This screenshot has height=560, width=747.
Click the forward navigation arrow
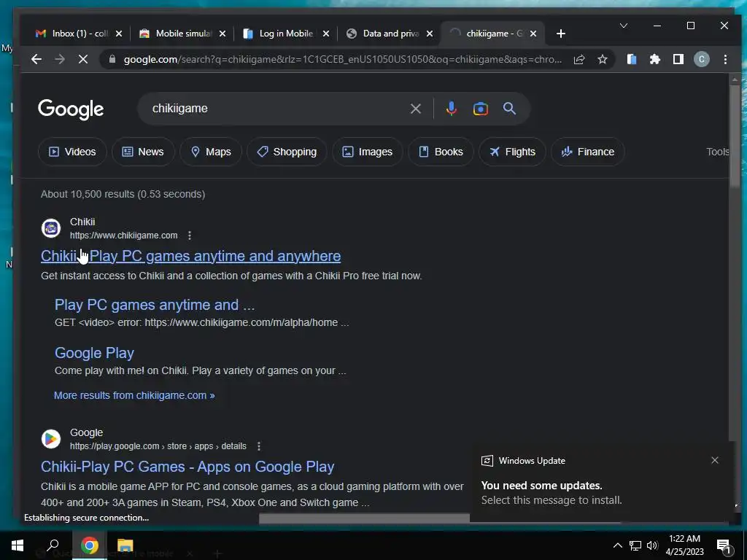60,60
